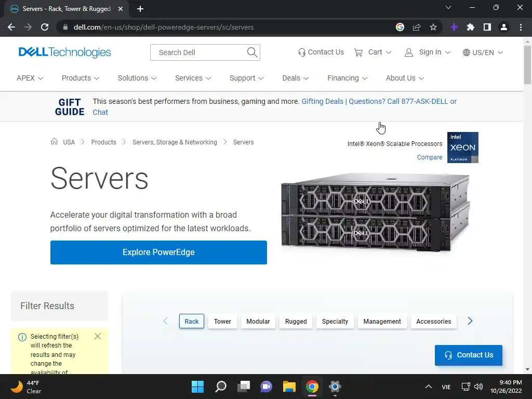Open Windows Start menu
Screen dimensions: 532x399
pos(197,387)
